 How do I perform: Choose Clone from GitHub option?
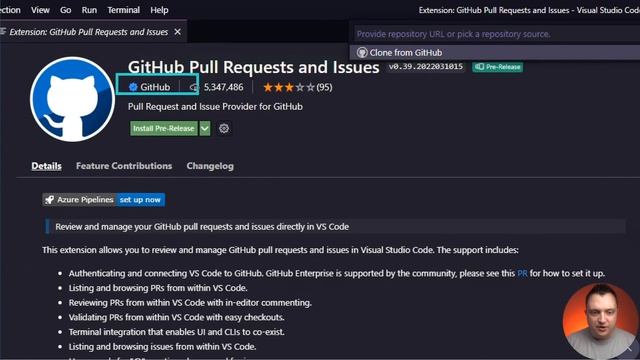(x=495, y=53)
